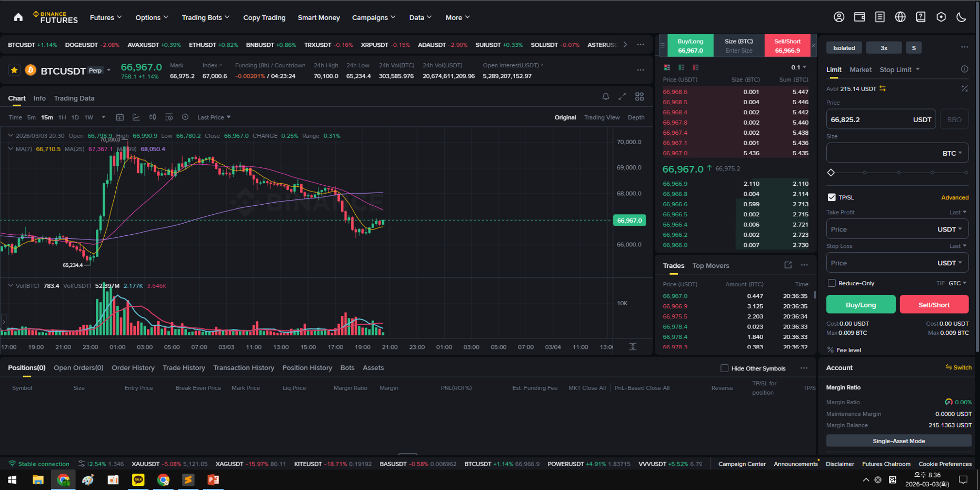Open the hexagon chart settings icon
Screen dimensions: 980x490
tap(185, 117)
